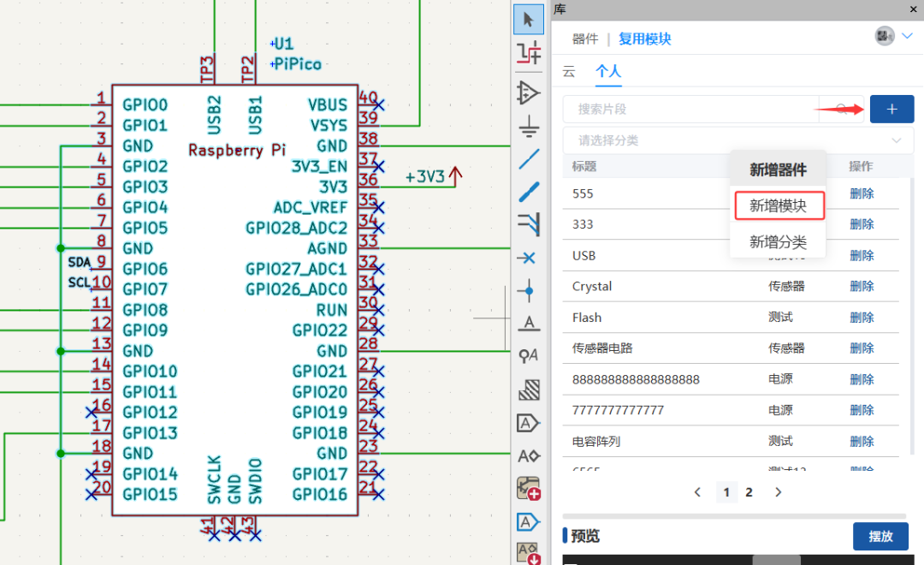924x565 pixels.
Task: Select the boxed net label tool
Action: (529, 422)
